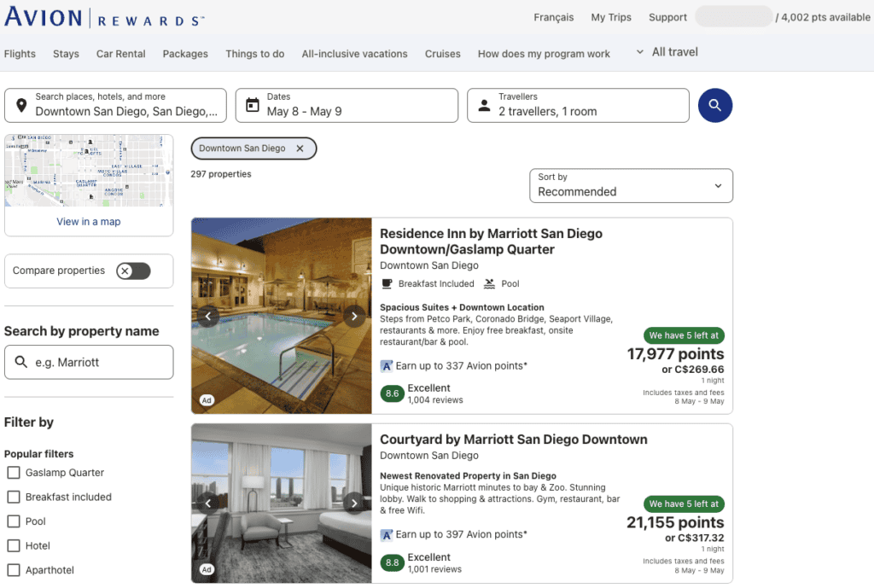Screen dimensions: 874x588
Task: Switch to the Stays tab
Action: coord(66,54)
